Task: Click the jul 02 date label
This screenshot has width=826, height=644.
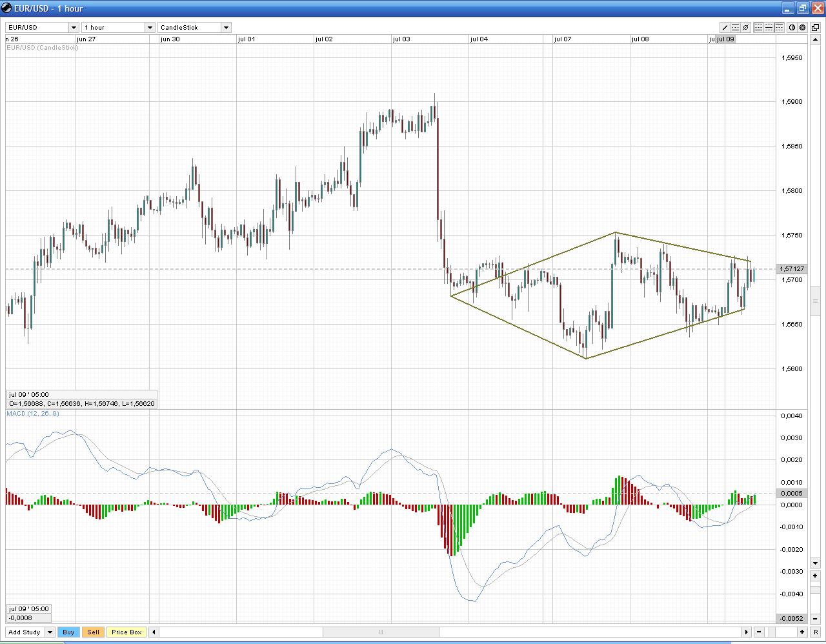Action: [x=324, y=39]
